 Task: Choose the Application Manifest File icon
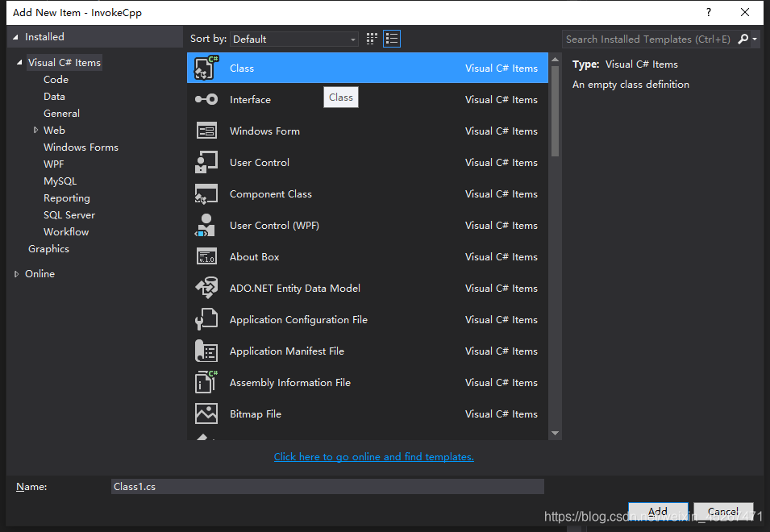point(206,351)
